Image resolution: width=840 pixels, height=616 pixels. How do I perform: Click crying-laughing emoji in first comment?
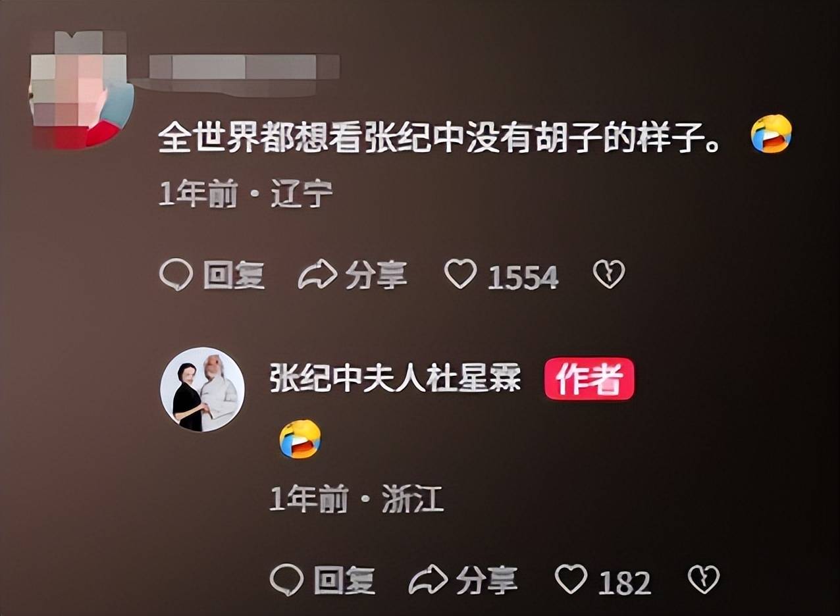771,134
